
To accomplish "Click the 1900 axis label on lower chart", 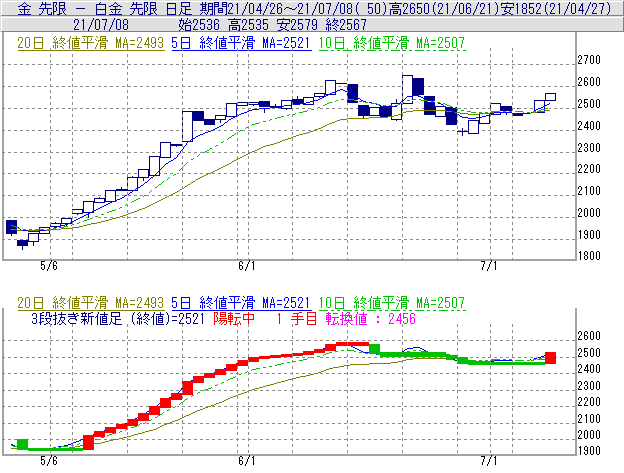I will tap(589, 451).
